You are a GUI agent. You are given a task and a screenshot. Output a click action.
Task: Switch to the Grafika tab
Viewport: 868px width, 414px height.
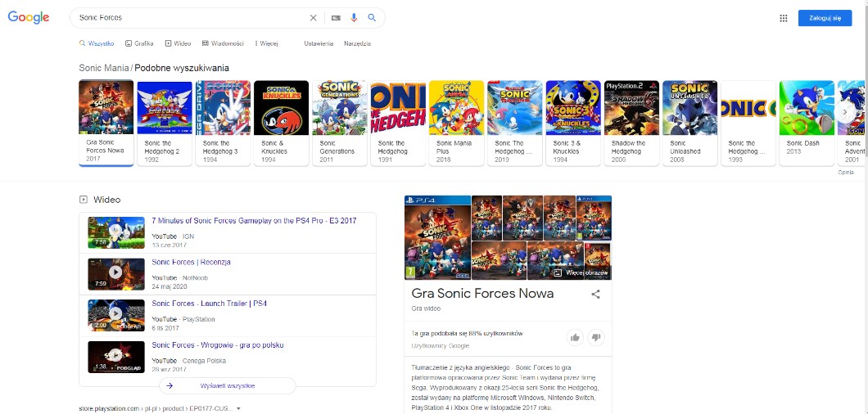click(139, 43)
